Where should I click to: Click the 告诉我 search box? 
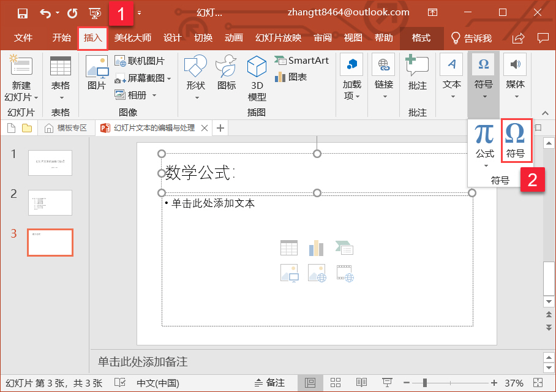(471, 38)
